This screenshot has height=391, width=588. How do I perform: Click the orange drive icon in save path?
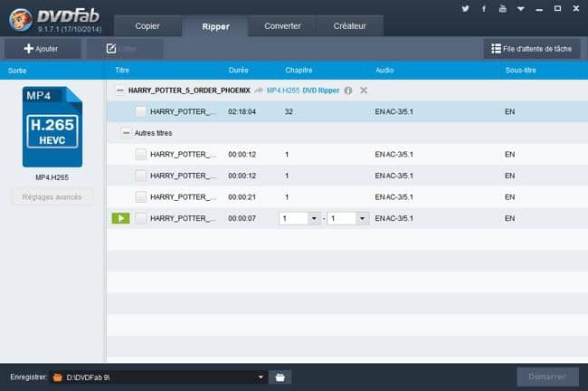(x=57, y=377)
